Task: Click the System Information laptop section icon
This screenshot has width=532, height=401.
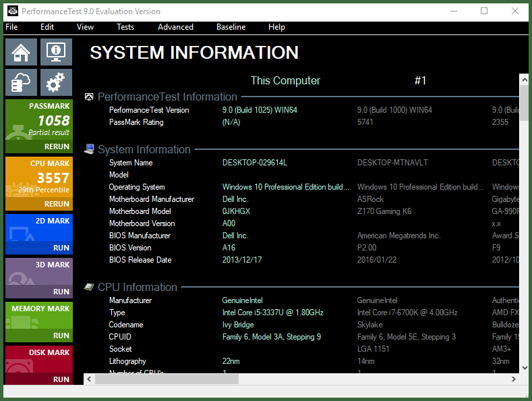Action: click(89, 149)
